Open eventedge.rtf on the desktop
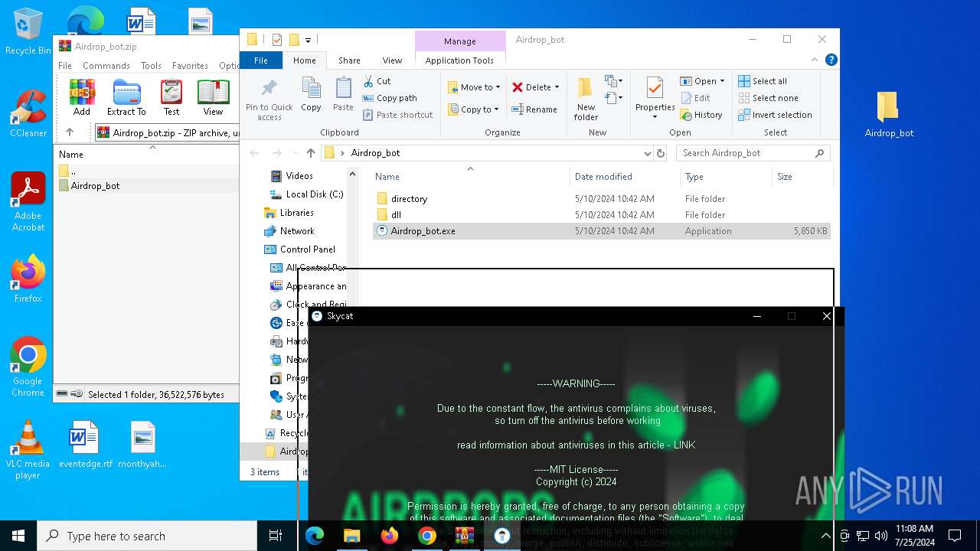Image resolution: width=980 pixels, height=551 pixels. pos(85,444)
